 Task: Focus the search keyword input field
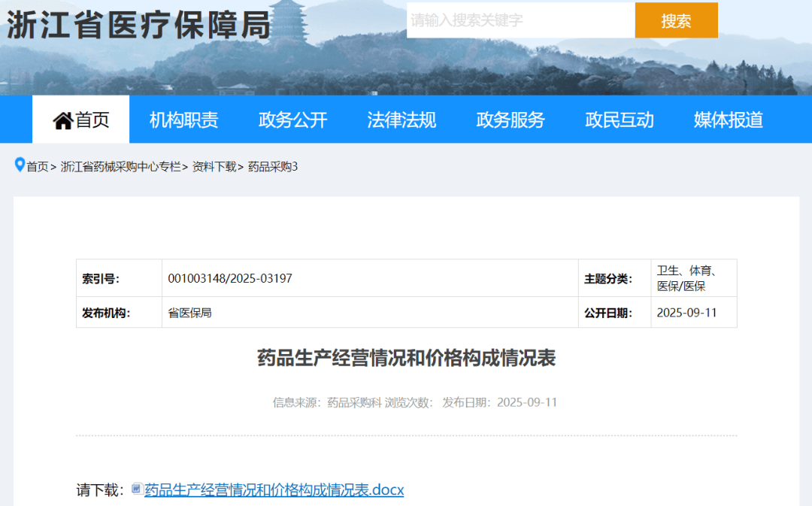pyautogui.click(x=520, y=20)
